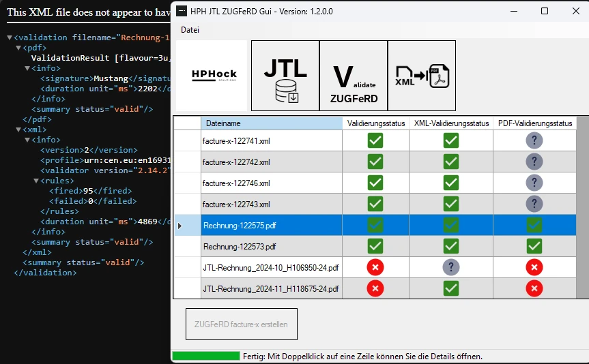This screenshot has height=364, width=589.
Task: Click the ZUGFeRD facture-x erstellen button
Action: (242, 324)
